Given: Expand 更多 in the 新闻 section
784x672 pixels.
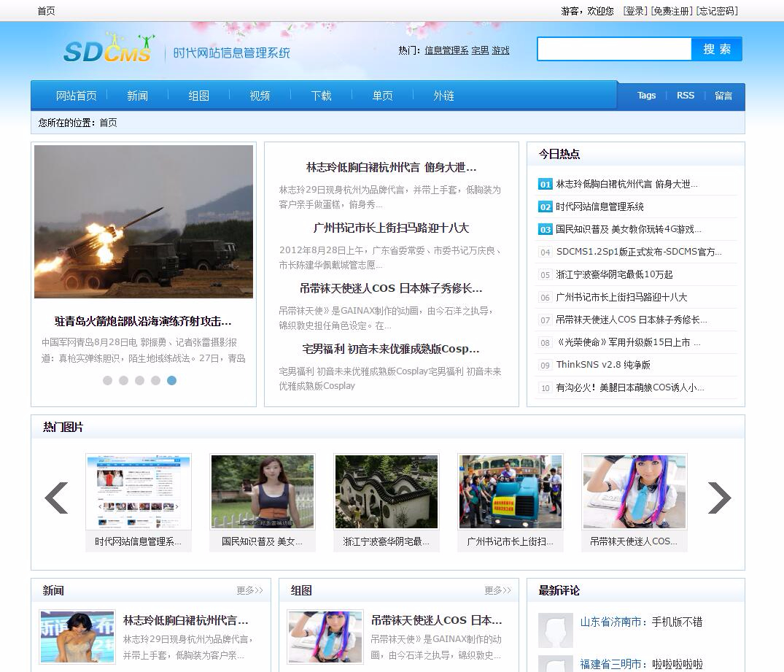Looking at the screenshot, I should (249, 590).
